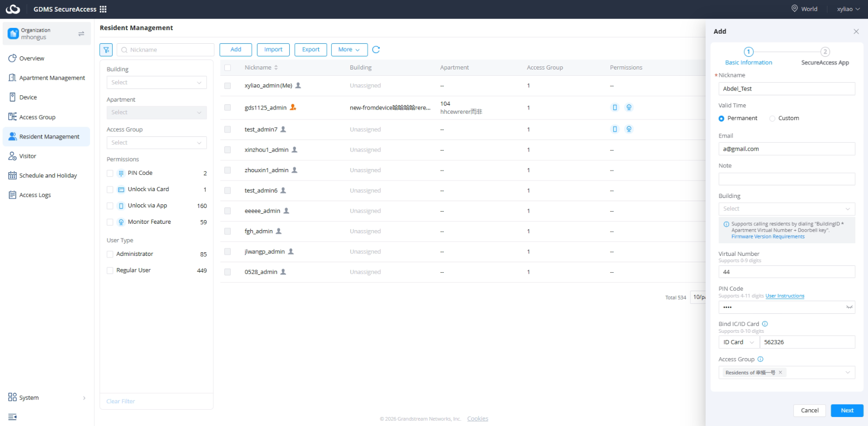Viewport: 868px width, 426px height.
Task: Click the user icon beside xyliao_admin(Me)
Action: pos(298,85)
